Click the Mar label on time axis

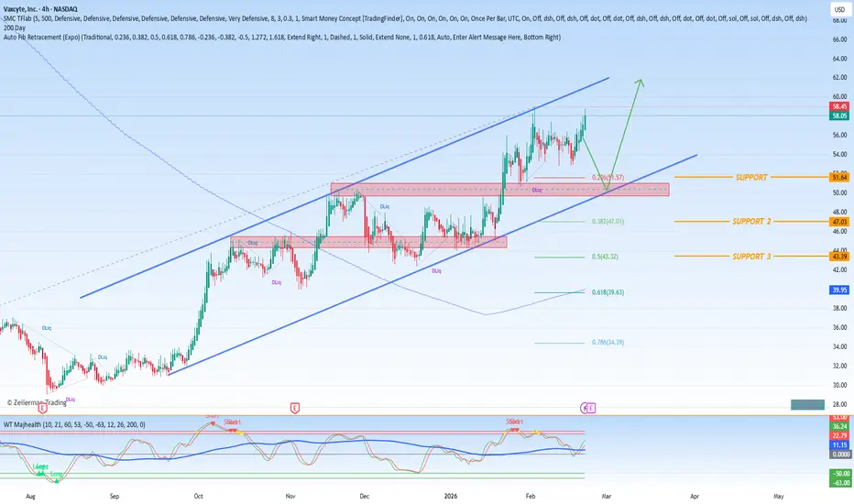[x=607, y=496]
